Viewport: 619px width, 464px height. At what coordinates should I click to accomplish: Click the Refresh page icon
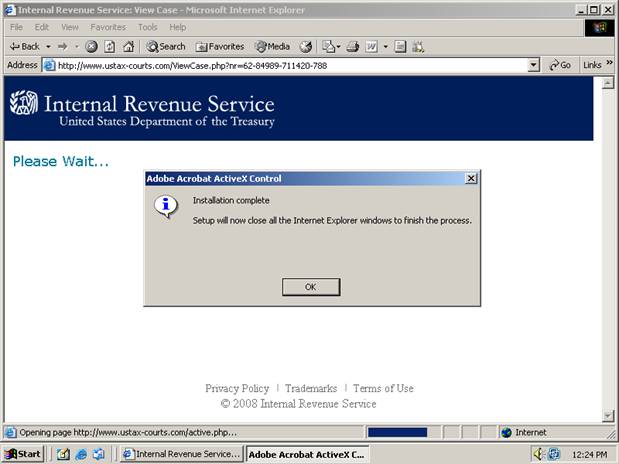[110, 47]
